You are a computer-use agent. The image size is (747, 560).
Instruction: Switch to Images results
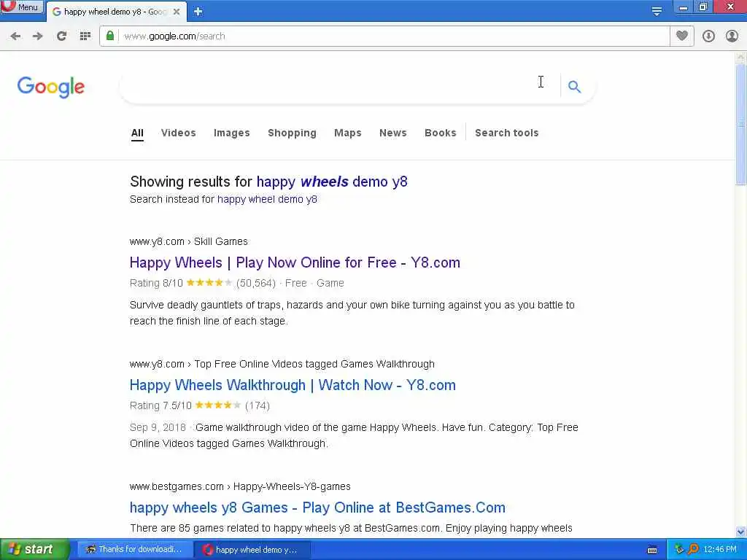pos(231,133)
